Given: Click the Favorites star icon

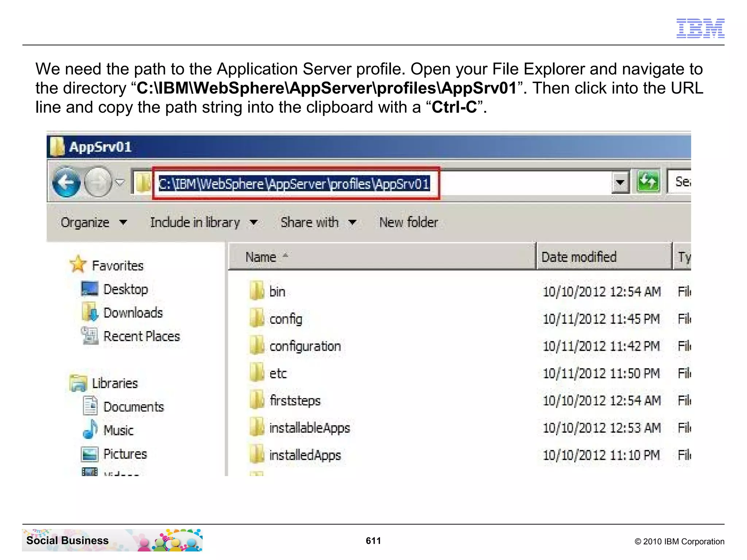Looking at the screenshot, I should (x=78, y=264).
